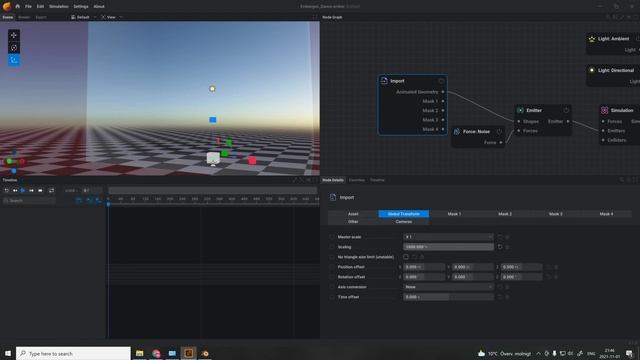Open File Explorer from the taskbar
The width and height of the screenshot is (640, 360).
(140, 353)
